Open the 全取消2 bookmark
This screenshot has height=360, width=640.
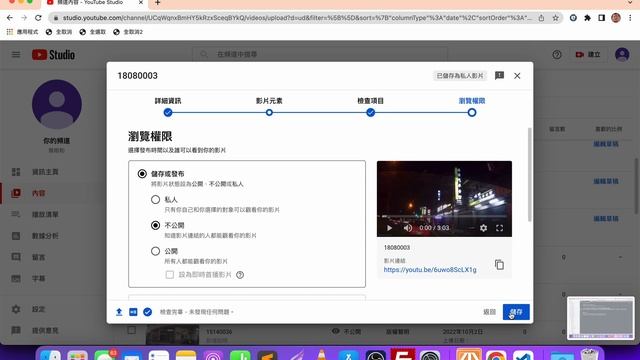128,32
